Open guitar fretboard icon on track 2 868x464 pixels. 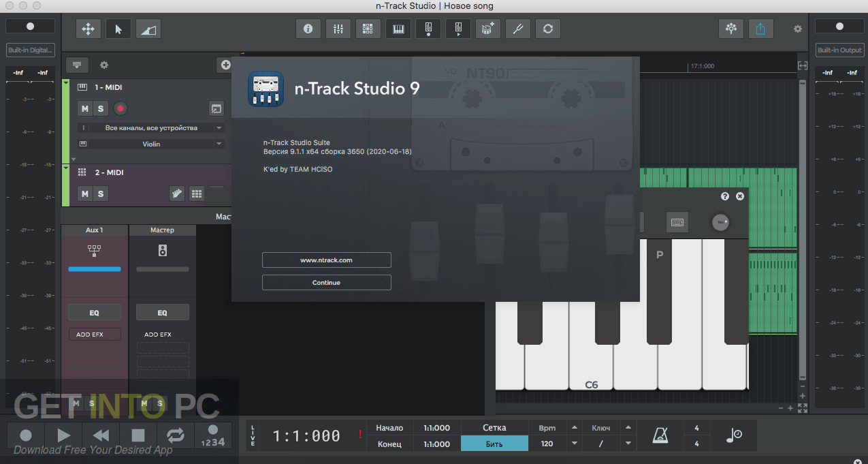click(x=177, y=194)
